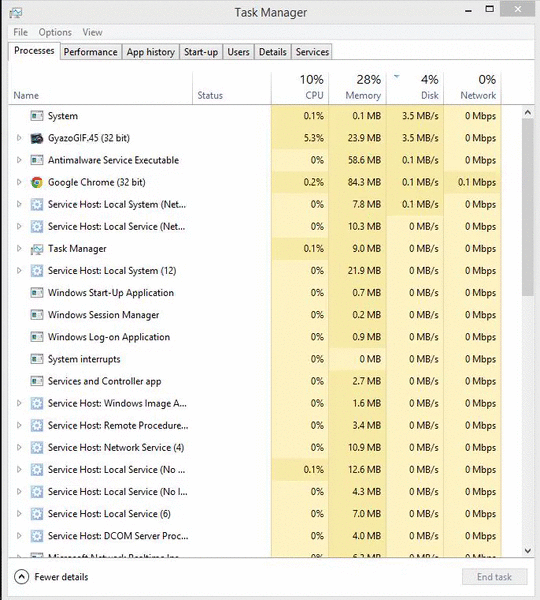Expand the Google Chrome (32 bit) process group
540x600 pixels.
pyautogui.click(x=19, y=182)
